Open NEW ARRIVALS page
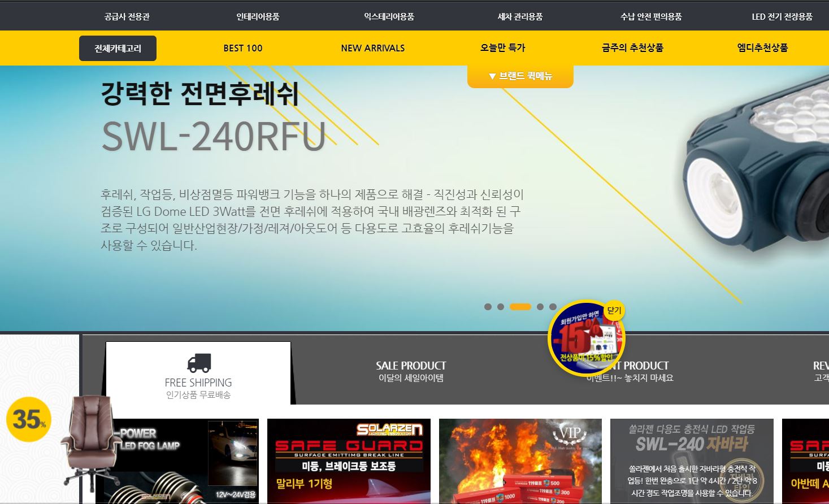Screen dimensions: 829x504 (x=373, y=48)
